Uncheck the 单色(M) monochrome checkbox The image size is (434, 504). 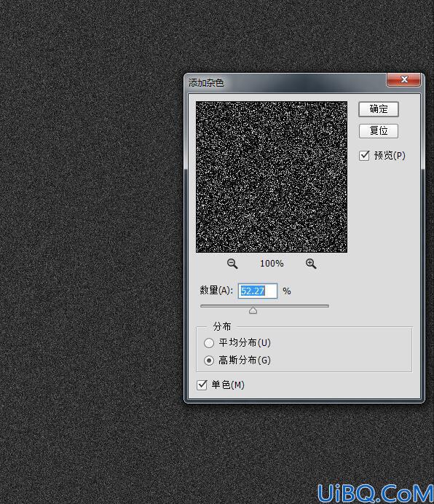(202, 385)
